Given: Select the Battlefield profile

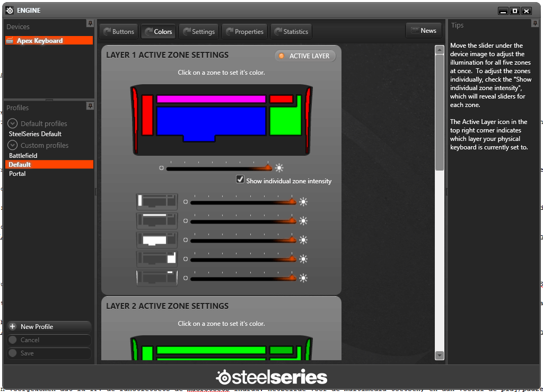Looking at the screenshot, I should (x=23, y=156).
